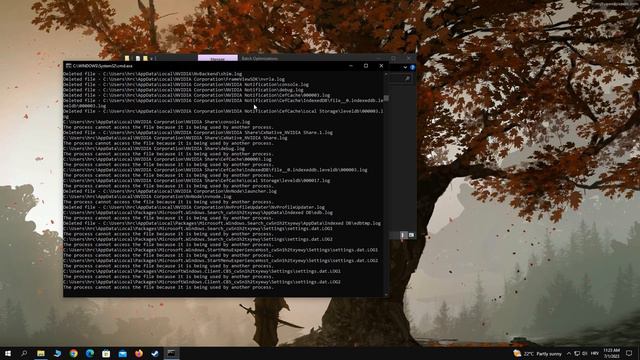Screen dimensions: 640x360
Task: Launch Google Chrome from the taskbar
Action: tap(73, 353)
